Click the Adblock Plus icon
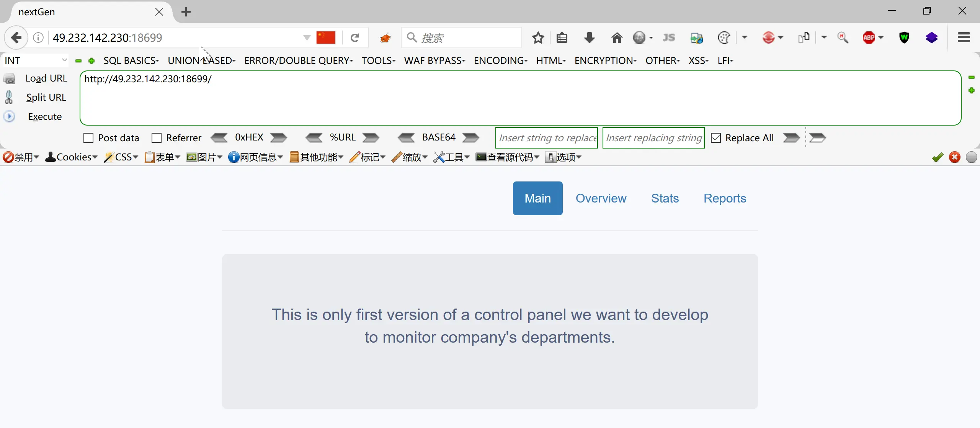This screenshot has width=980, height=428. point(869,38)
